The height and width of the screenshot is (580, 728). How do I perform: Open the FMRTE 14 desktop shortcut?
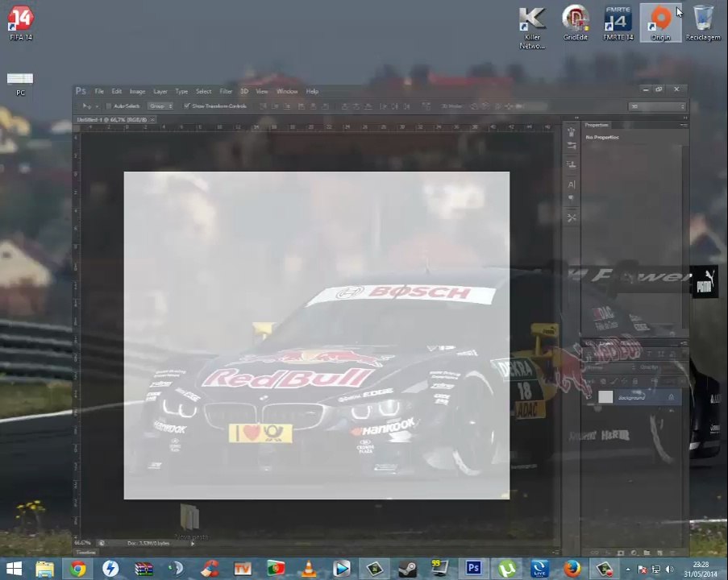tap(618, 23)
